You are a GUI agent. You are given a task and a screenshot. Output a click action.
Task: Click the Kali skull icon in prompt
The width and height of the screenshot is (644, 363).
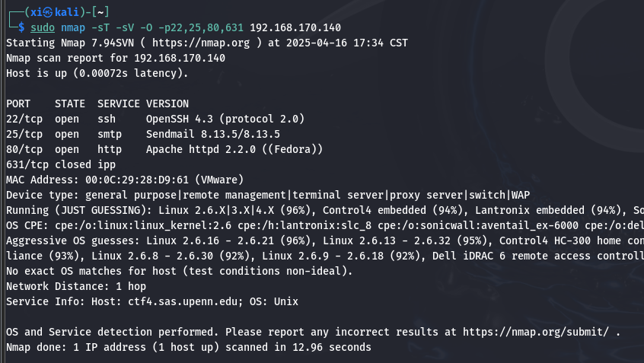(48, 12)
